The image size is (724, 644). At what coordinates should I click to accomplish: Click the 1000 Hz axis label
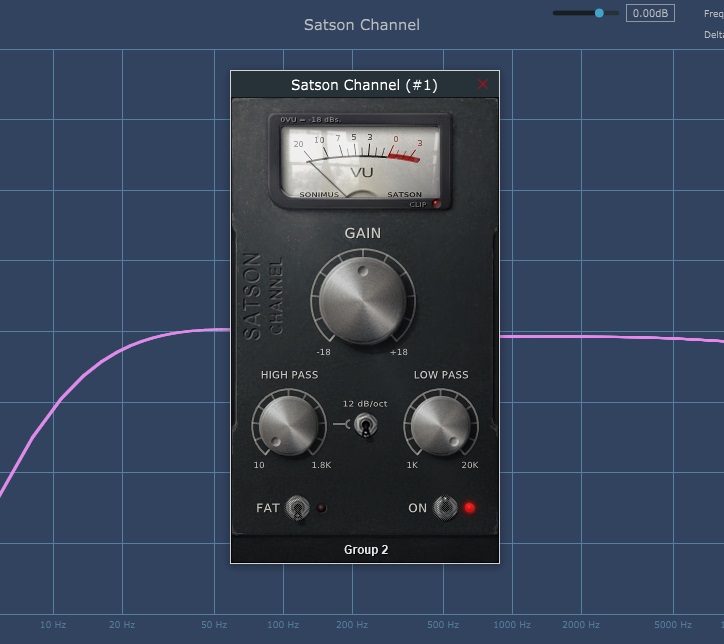click(512, 625)
